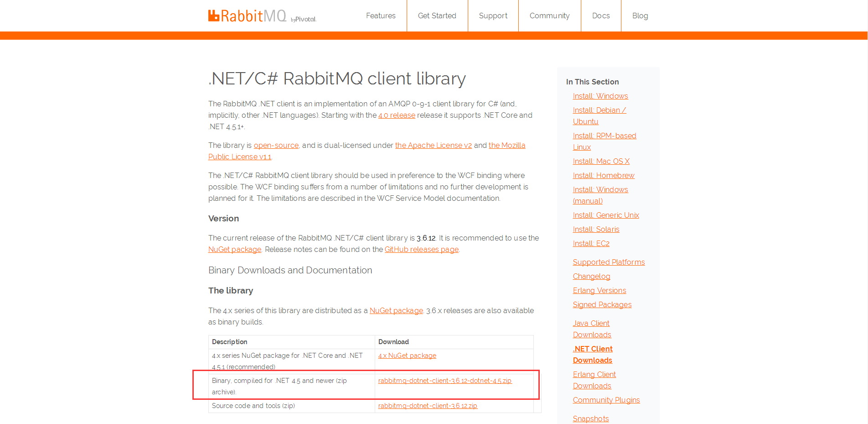This screenshot has width=868, height=424.
Task: Open the Changelog sidebar link
Action: 592,276
